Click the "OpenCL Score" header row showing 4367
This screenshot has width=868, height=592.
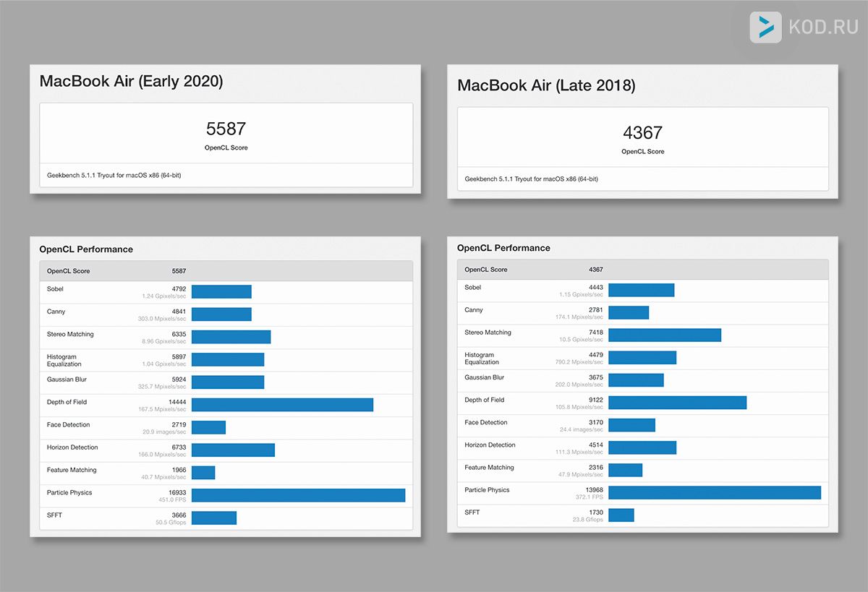tap(643, 270)
